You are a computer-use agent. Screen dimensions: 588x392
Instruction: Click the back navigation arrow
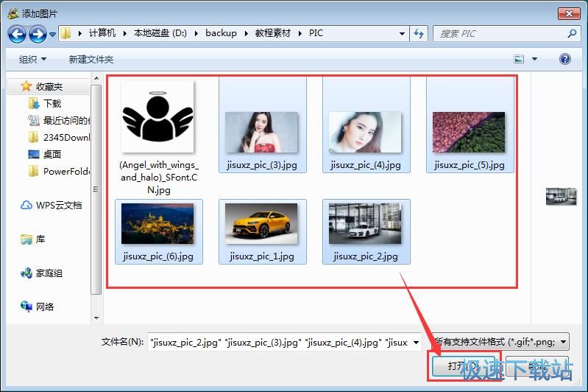tap(17, 34)
